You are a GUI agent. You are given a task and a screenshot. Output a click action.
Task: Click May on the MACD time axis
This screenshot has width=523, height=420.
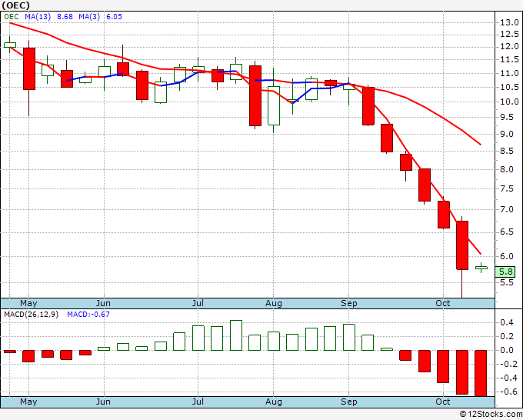pos(28,402)
